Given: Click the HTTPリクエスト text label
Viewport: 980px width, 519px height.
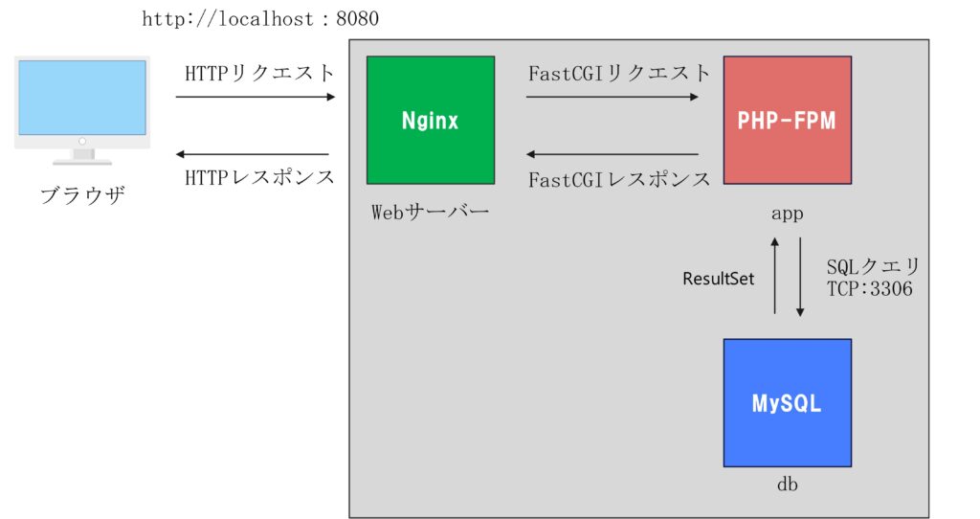Looking at the screenshot, I should point(260,74).
